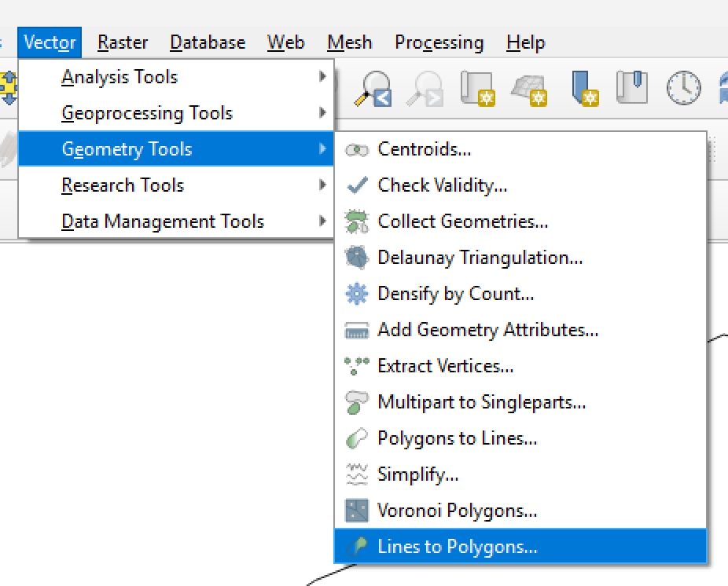The width and height of the screenshot is (728, 586).
Task: Open the Raster menu
Action: coord(123,42)
